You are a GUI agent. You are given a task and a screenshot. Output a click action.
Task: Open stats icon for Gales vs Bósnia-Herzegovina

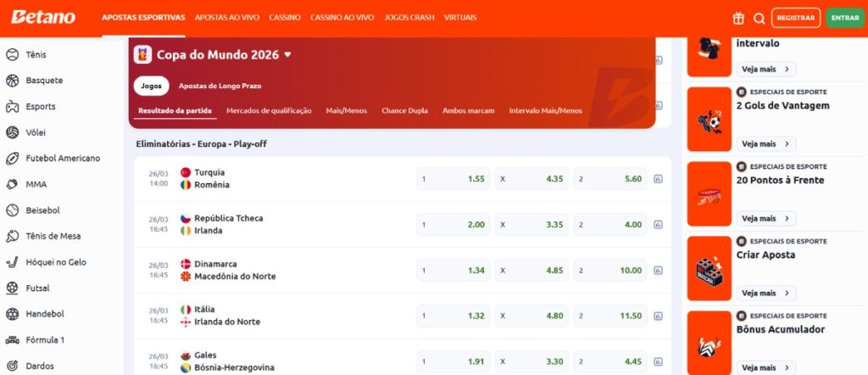tap(658, 361)
